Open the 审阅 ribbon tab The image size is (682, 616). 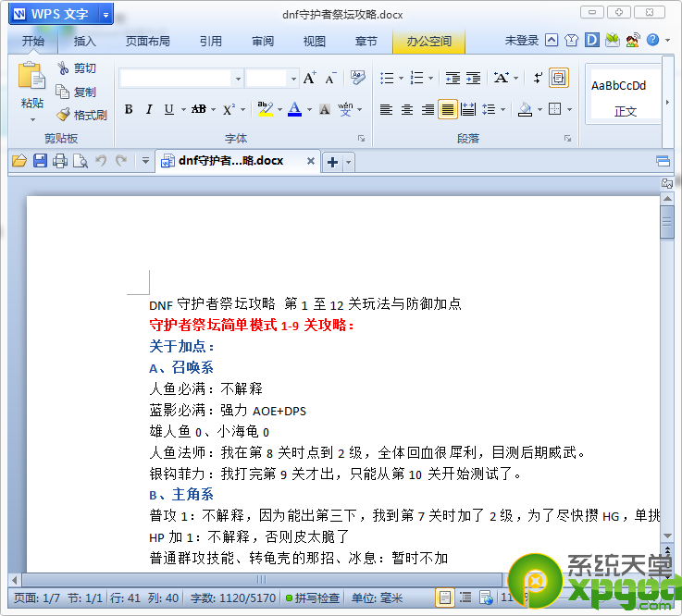263,42
